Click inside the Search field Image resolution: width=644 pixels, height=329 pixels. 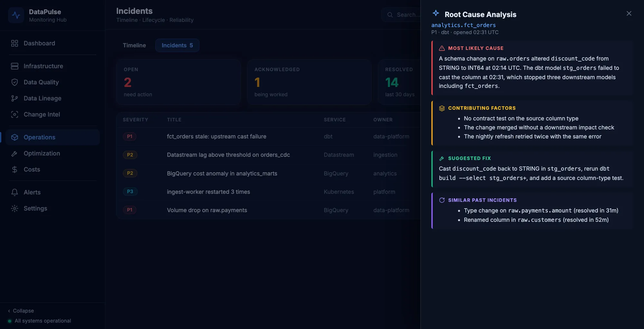coord(401,15)
